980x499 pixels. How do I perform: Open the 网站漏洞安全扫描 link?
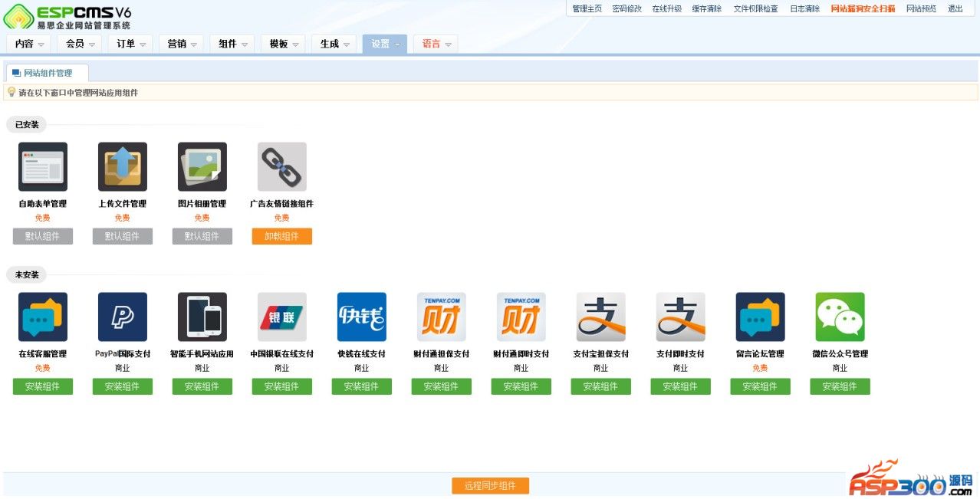point(863,9)
